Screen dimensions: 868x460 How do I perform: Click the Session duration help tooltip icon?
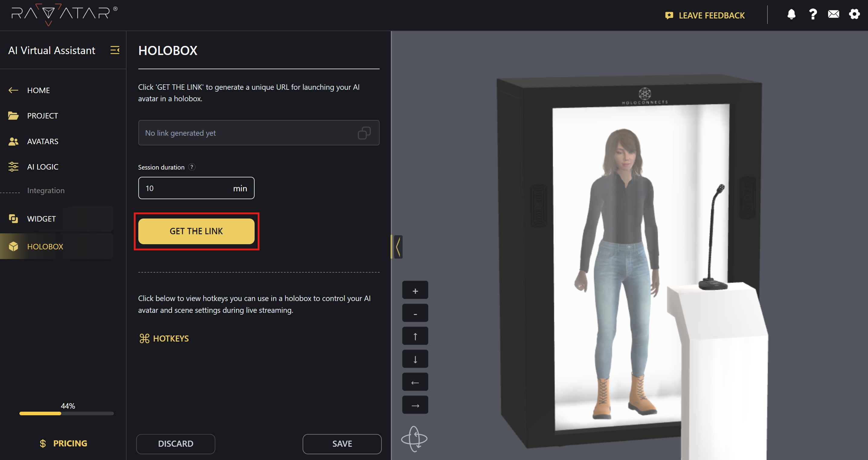coord(192,167)
